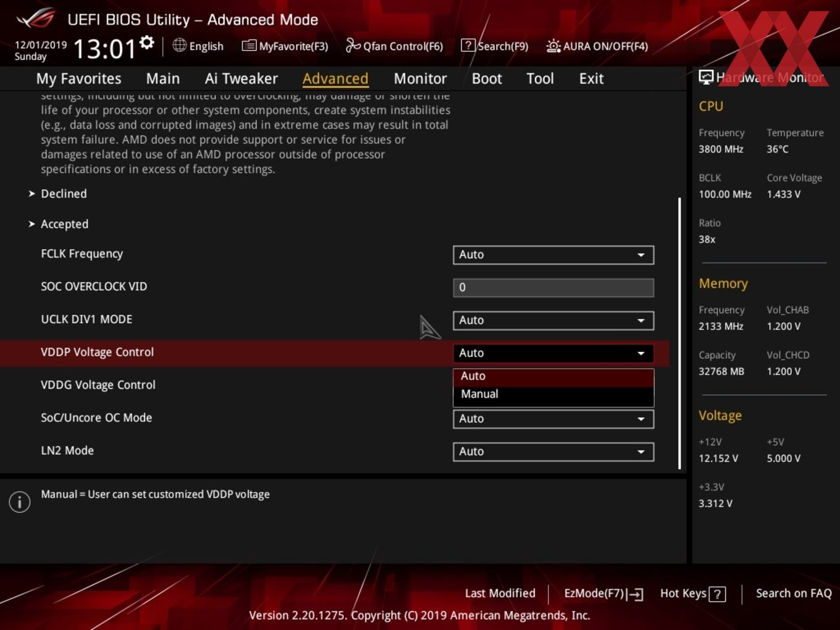Open Hot Keys help
Screen dimensions: 840x630
(692, 594)
